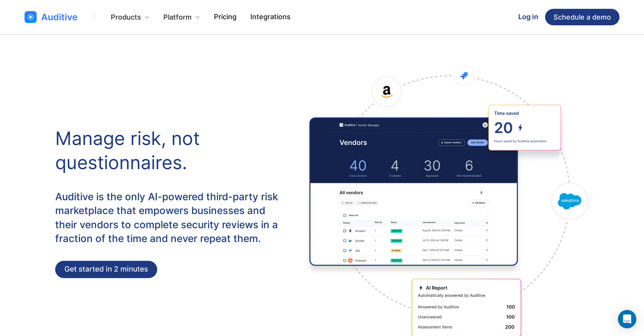Expand the Platform dropdown menu
Viewport: 644px width, 336px height.
click(x=181, y=17)
